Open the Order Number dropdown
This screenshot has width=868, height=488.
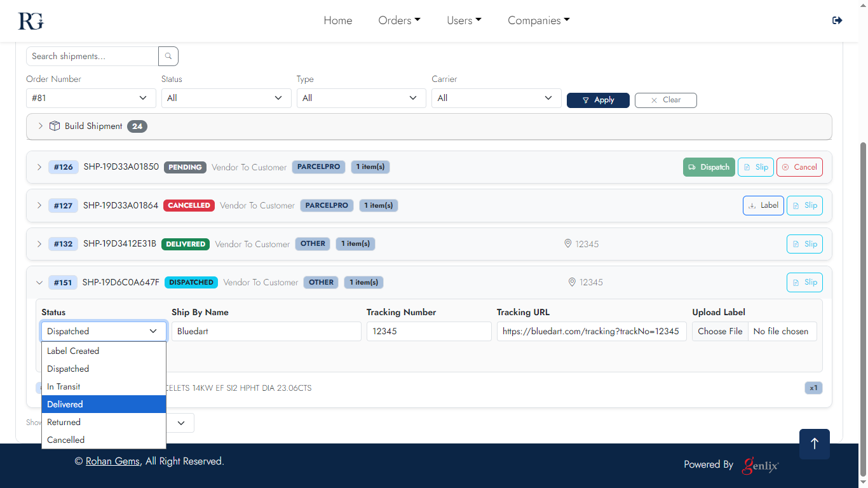coord(91,98)
